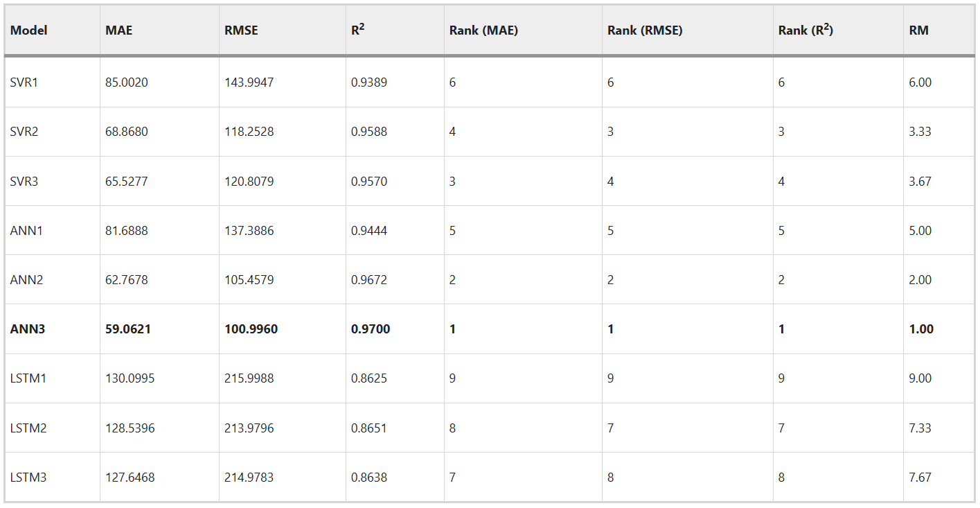Image resolution: width=980 pixels, height=508 pixels.
Task: Click RM value 7.33
Action: tap(920, 428)
